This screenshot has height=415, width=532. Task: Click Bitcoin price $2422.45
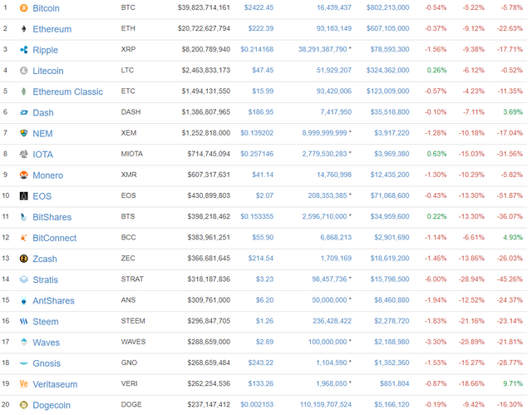coord(259,7)
